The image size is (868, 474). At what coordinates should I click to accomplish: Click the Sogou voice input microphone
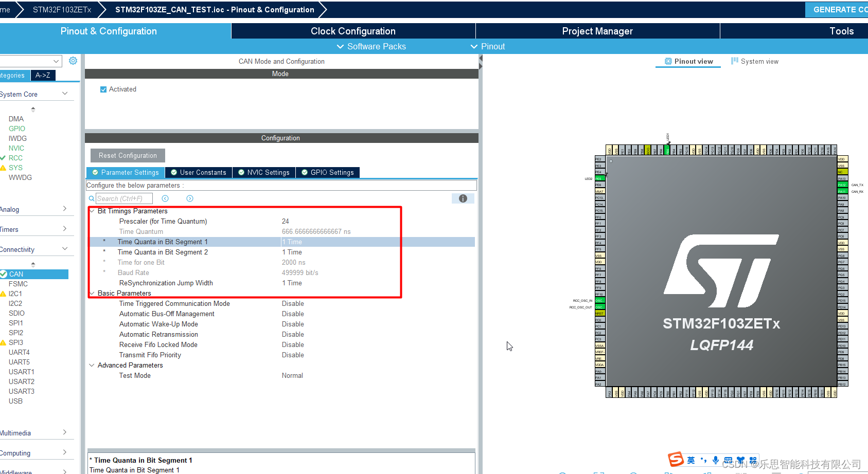click(716, 460)
